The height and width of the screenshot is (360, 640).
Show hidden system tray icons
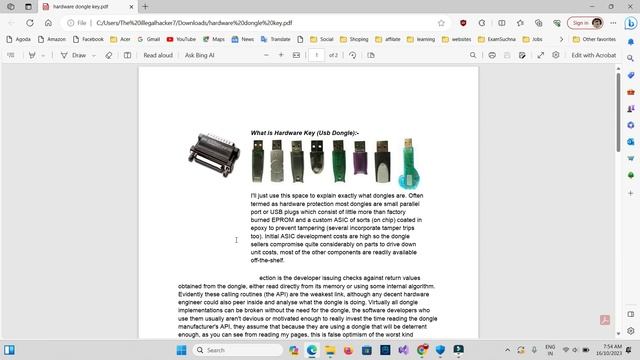[x=507, y=350]
